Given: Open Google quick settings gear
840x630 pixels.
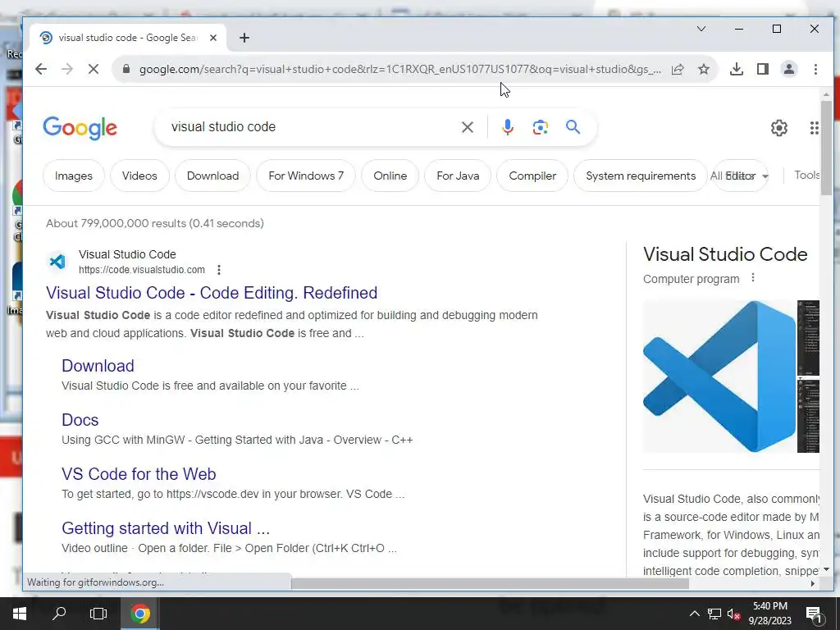Looking at the screenshot, I should pyautogui.click(x=779, y=128).
